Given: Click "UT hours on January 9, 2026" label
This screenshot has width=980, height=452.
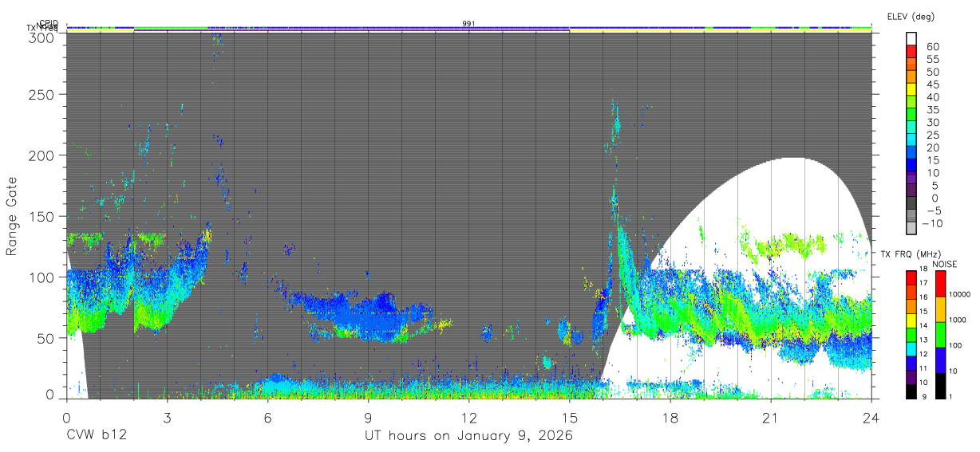Looking at the screenshot, I should point(468,436).
